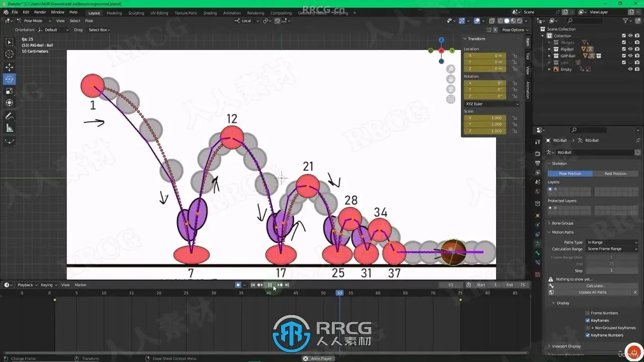Open the Render menu
Image resolution: width=644 pixels, height=362 pixels.
tap(40, 12)
